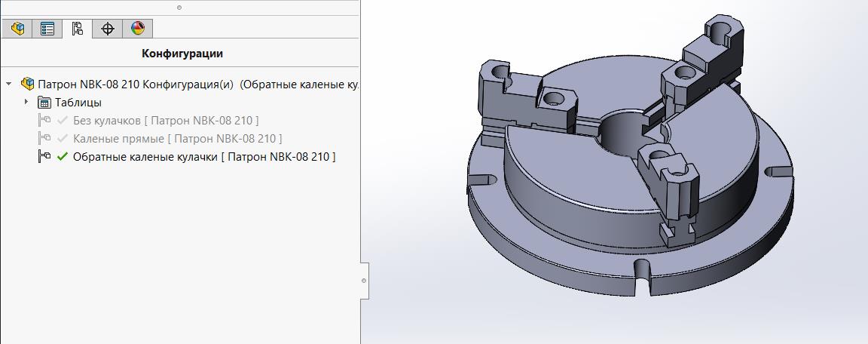Open the ConfigurationManager tab
868x344 pixels.
[78, 29]
